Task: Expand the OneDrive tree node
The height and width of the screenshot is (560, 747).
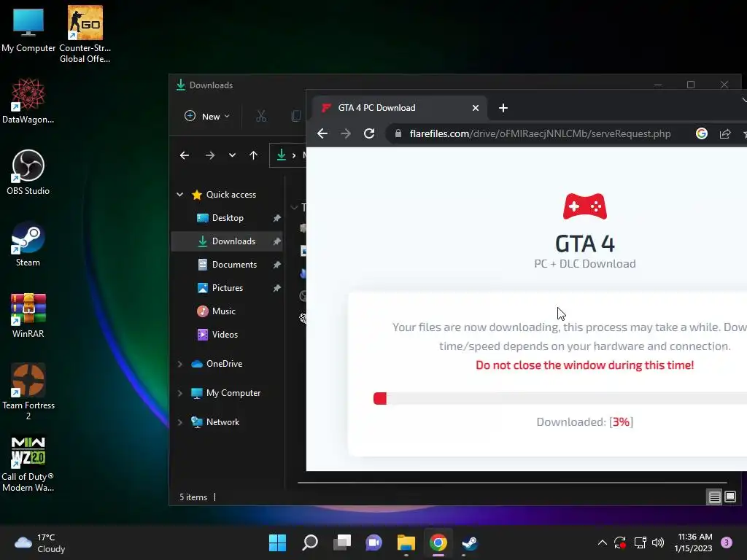Action: (180, 364)
